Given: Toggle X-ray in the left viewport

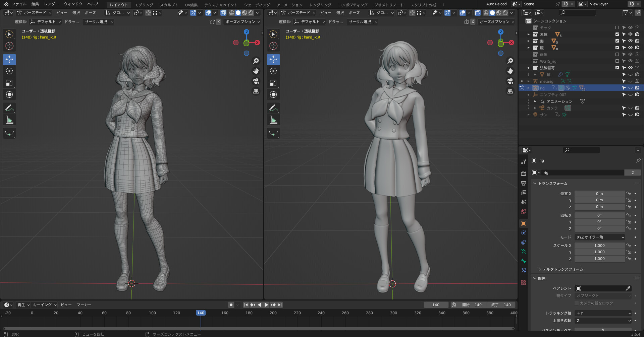Looking at the screenshot, I should click(223, 13).
